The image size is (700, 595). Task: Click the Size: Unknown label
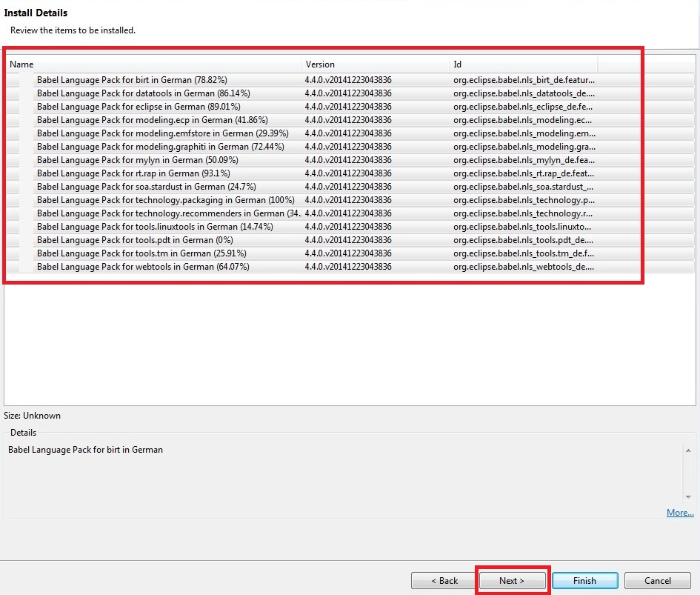coord(32,416)
